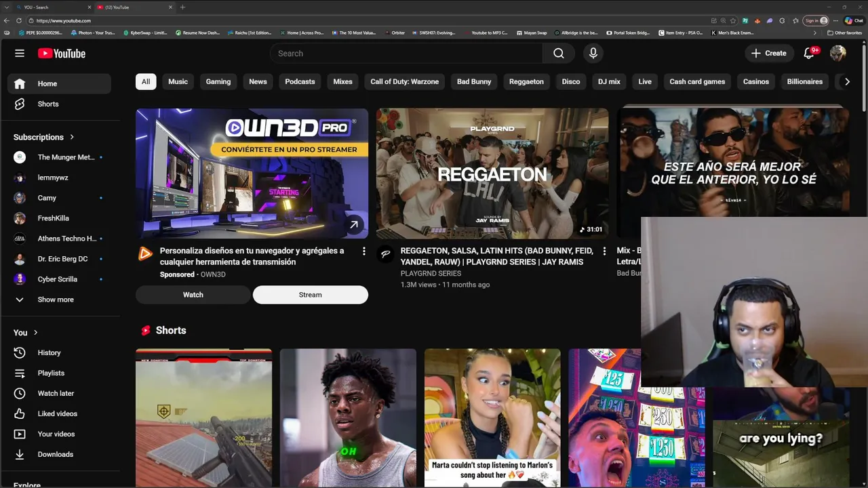The height and width of the screenshot is (488, 868).
Task: Open Playlists in sidebar
Action: click(x=59, y=373)
